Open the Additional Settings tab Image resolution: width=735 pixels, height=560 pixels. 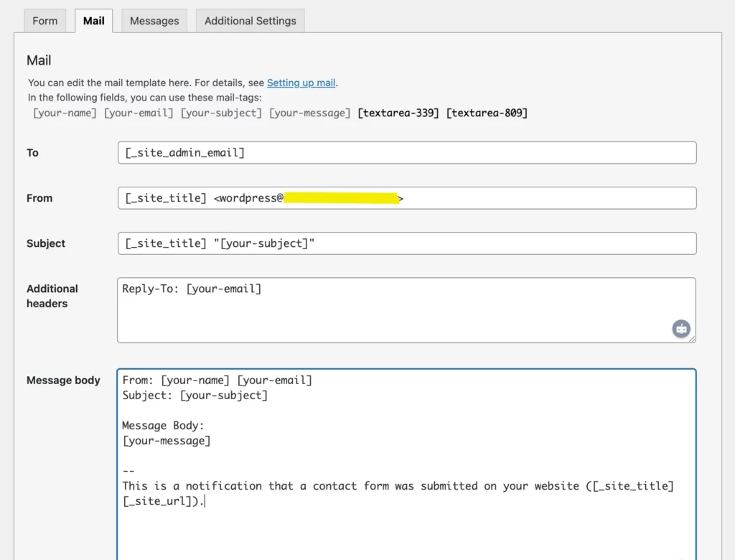[251, 21]
